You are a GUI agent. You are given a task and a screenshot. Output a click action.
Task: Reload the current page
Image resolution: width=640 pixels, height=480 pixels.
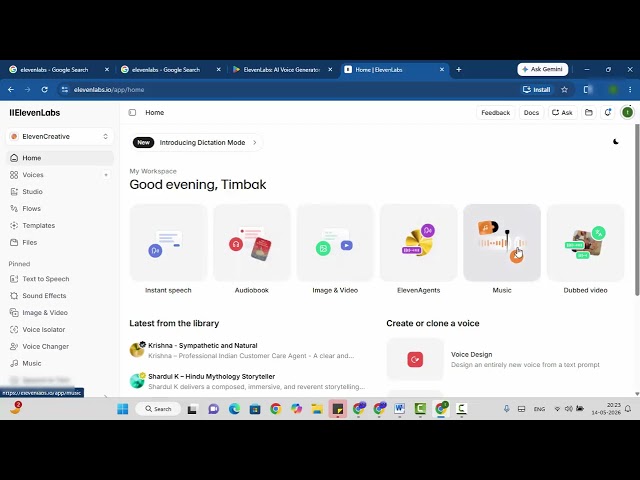point(44,89)
